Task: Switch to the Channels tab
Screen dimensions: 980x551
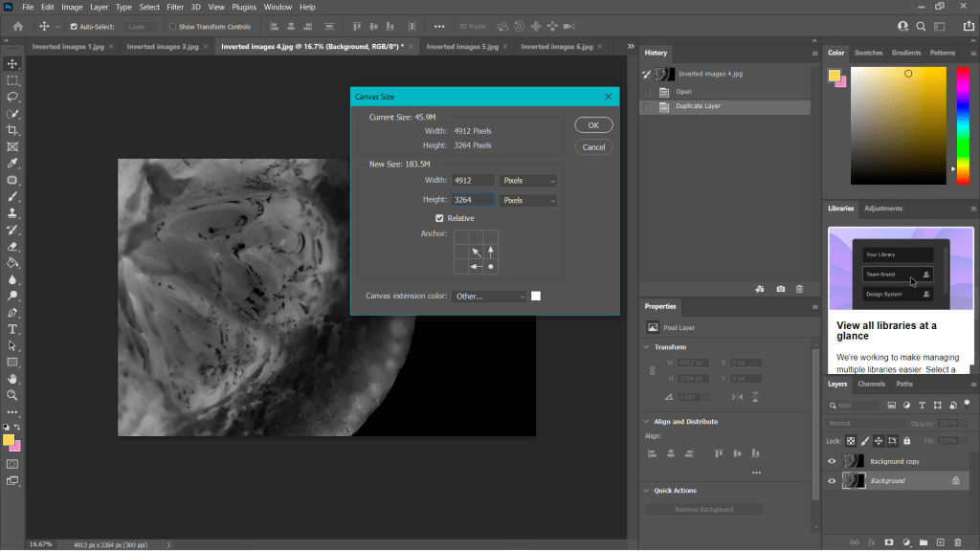Action: click(871, 384)
